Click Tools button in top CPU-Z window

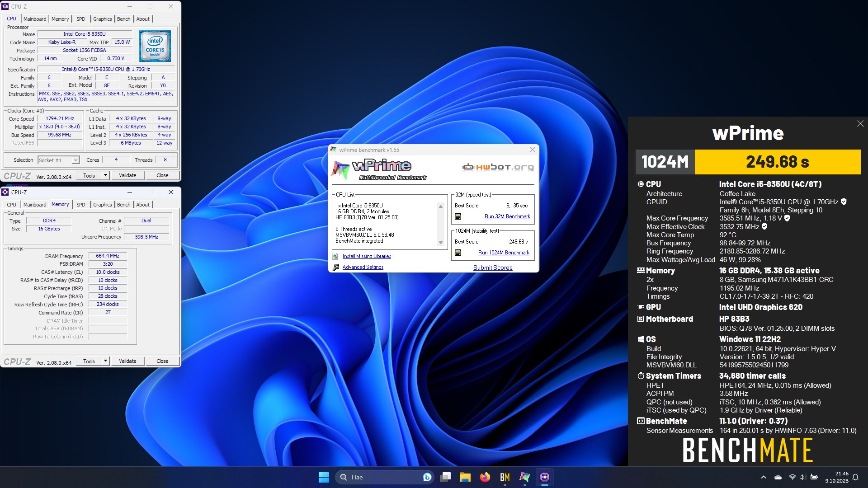[89, 175]
